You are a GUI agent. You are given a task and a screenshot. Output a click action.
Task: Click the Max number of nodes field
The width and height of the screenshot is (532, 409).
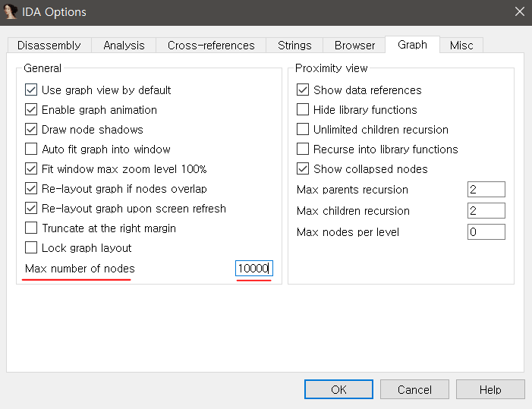tap(254, 269)
